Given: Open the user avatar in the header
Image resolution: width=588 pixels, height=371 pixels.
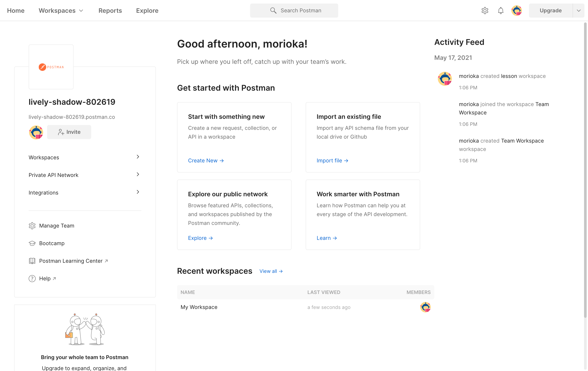Looking at the screenshot, I should 516,11.
